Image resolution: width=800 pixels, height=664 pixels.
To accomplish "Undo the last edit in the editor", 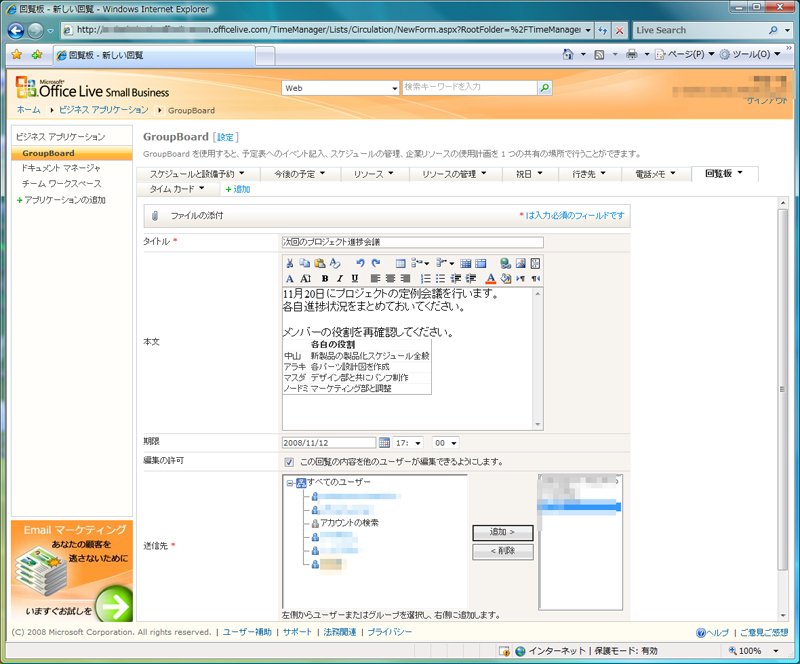I will [361, 263].
